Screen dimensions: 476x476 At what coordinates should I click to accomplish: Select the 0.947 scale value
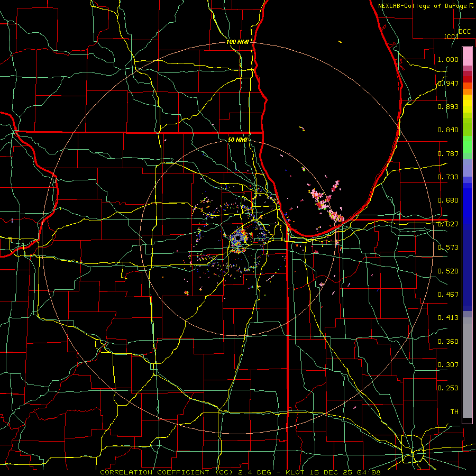[448, 83]
